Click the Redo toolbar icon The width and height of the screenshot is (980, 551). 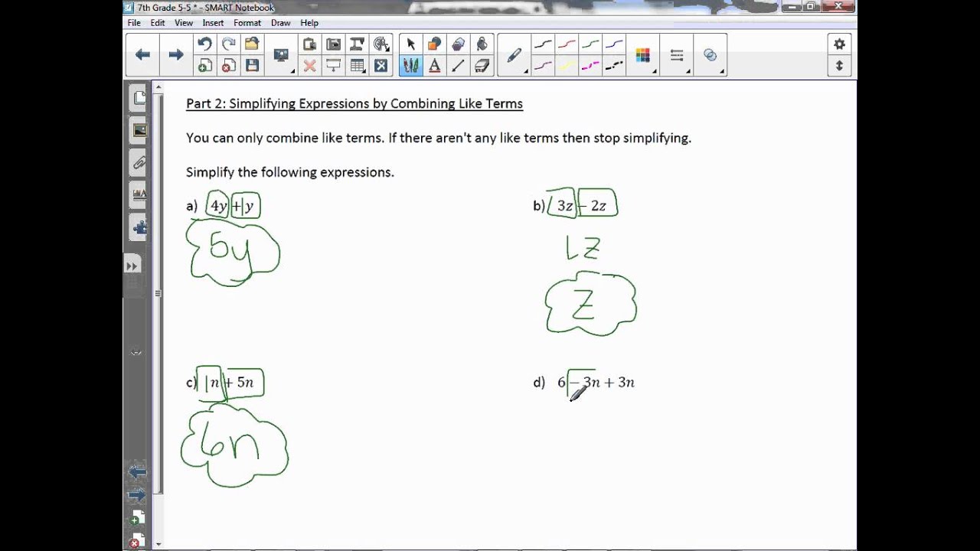coord(227,44)
